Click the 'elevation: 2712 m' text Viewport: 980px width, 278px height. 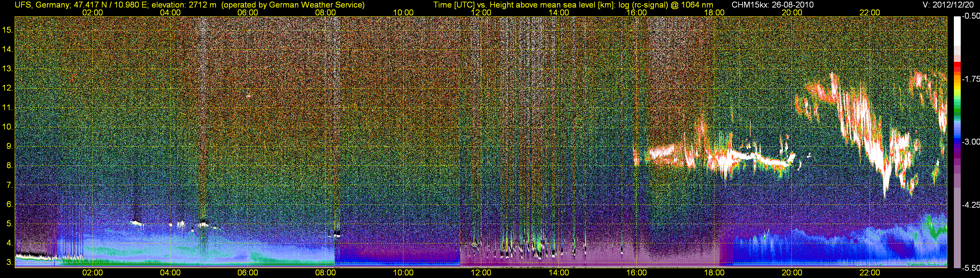pos(184,5)
